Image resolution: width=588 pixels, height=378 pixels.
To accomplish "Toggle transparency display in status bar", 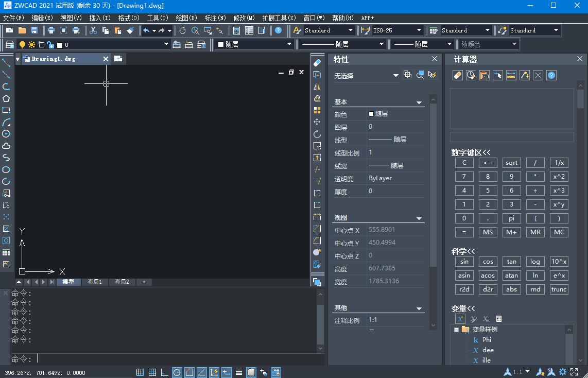I will pos(251,372).
